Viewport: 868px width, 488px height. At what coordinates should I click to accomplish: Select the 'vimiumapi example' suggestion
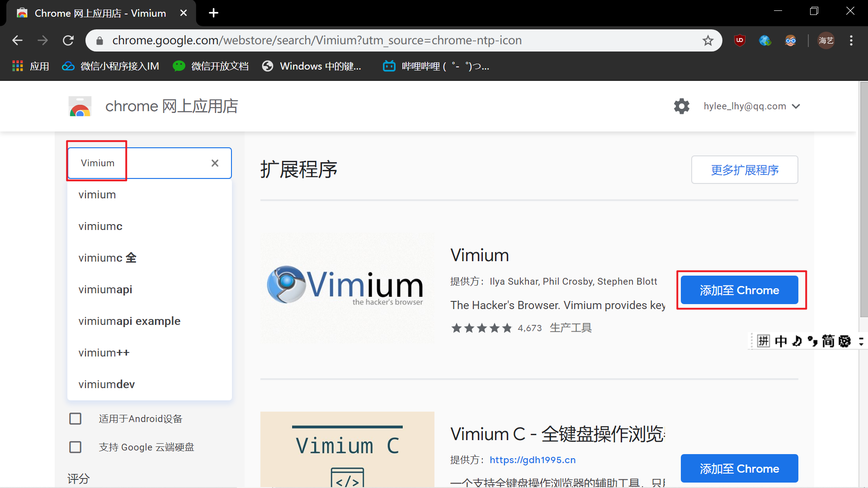[149, 321]
